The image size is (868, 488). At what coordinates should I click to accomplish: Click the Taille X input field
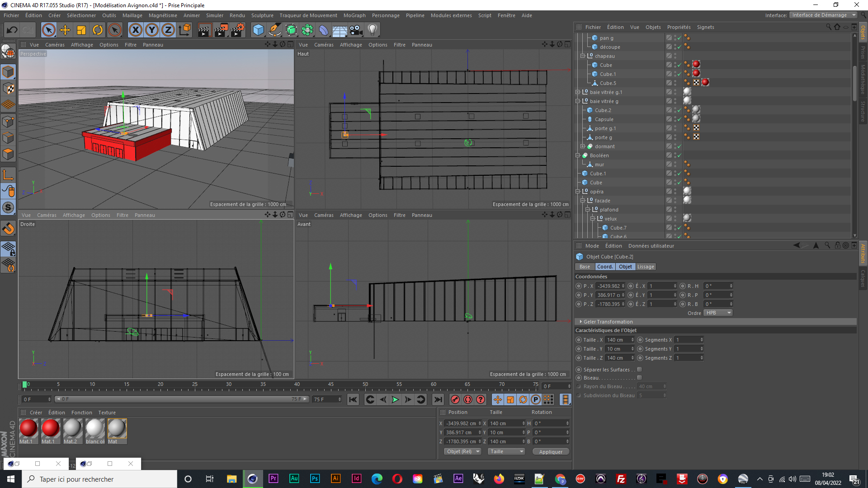[618, 340]
